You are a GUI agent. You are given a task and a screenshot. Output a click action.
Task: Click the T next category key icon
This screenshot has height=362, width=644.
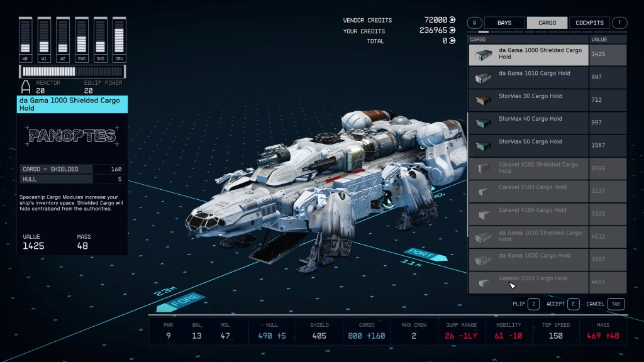(x=619, y=23)
